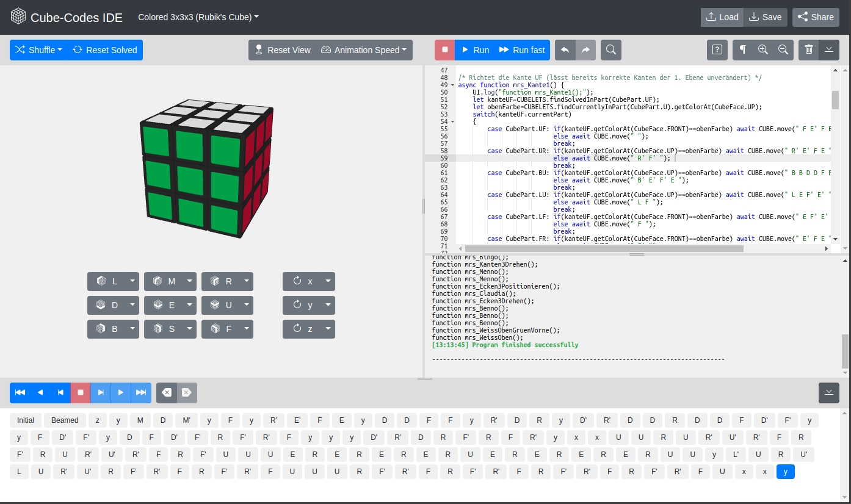Open the help panel question mark icon
Screen dimensions: 851x504
coord(717,49)
